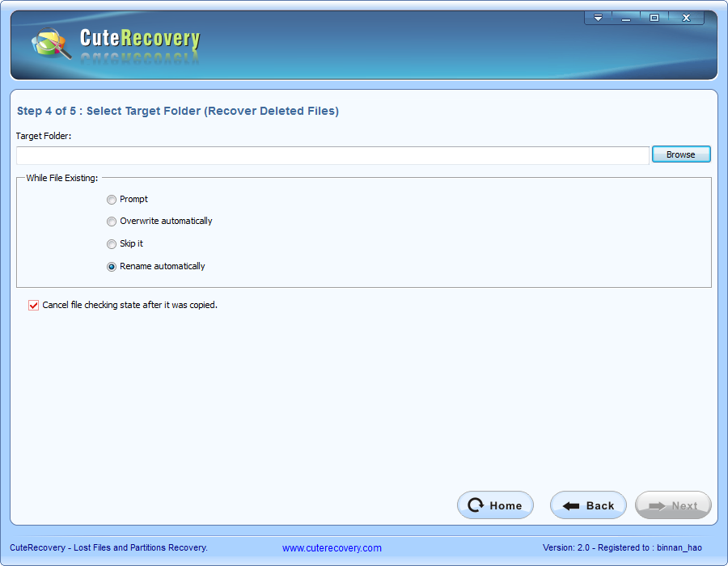This screenshot has width=728, height=566.
Task: Click the CuteRecovery magnifier logo icon
Action: (50, 44)
